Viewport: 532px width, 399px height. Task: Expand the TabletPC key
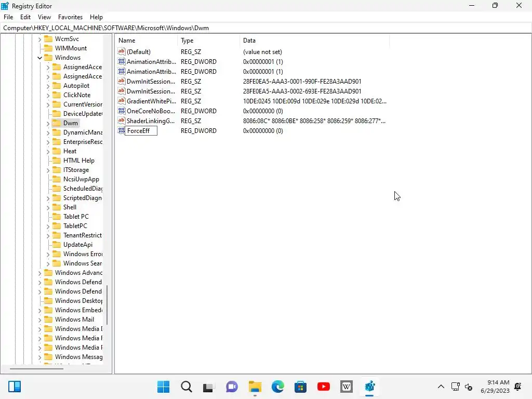[48, 226]
